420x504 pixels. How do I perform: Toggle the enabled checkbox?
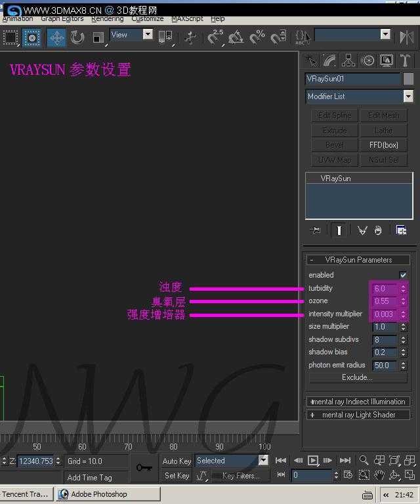pyautogui.click(x=403, y=275)
